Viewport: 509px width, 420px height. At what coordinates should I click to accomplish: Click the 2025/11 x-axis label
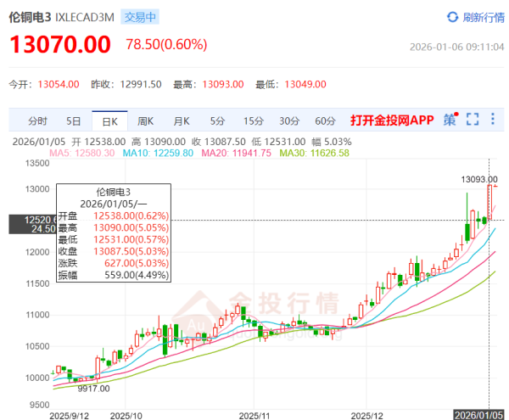click(255, 416)
